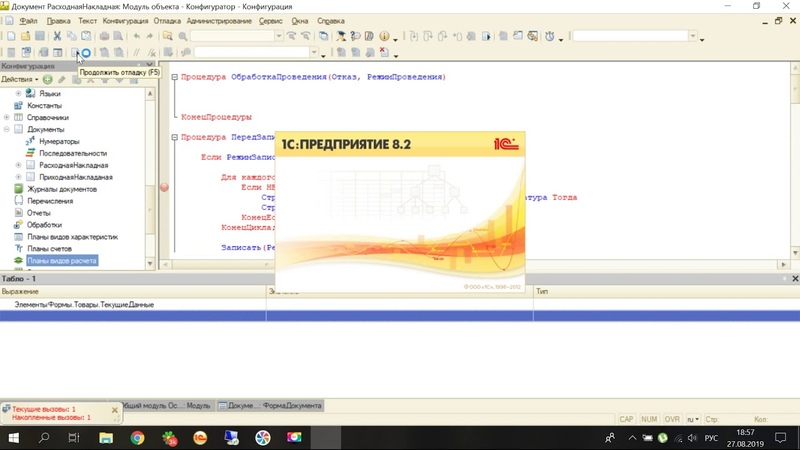Toggle the red breakpoint marker in code gutter
The height and width of the screenshot is (450, 800).
[164, 187]
